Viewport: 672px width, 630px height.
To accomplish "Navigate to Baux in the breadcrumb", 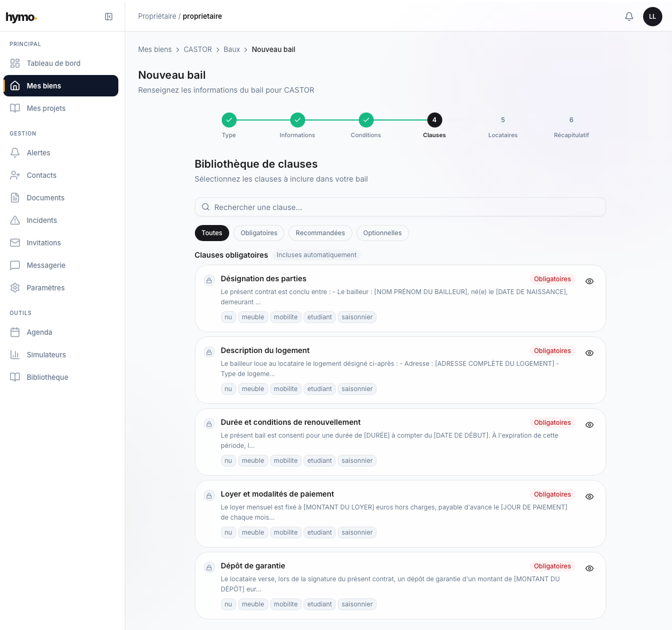I will pyautogui.click(x=231, y=49).
